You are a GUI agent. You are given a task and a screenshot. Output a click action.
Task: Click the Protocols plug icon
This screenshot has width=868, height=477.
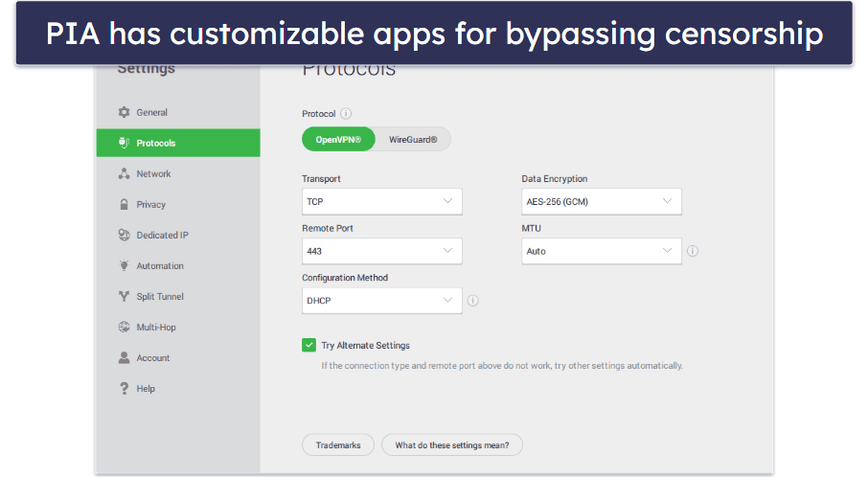click(x=124, y=143)
